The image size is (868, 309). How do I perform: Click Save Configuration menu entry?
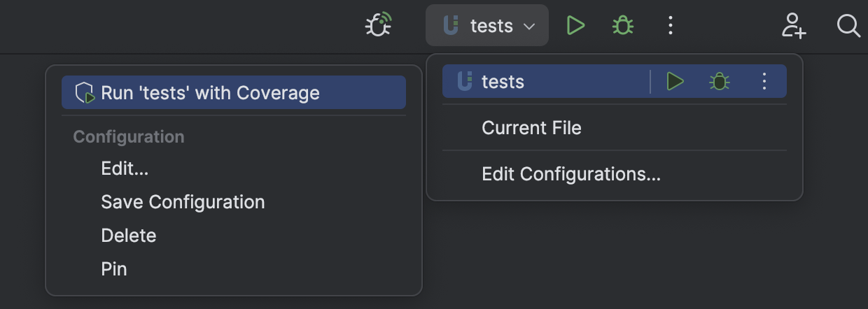point(183,202)
